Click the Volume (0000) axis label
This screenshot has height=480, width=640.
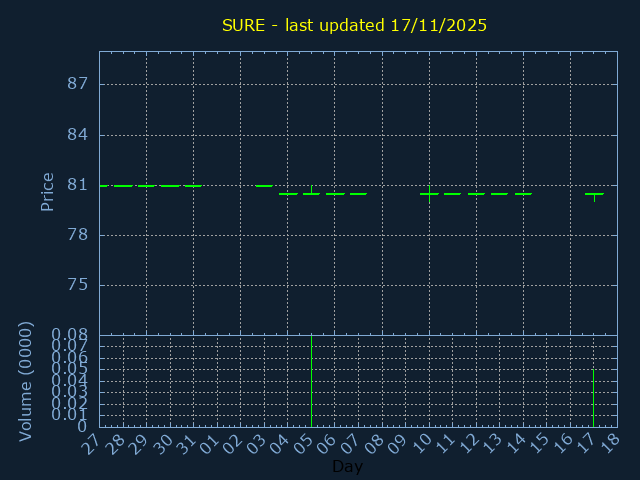point(26,381)
